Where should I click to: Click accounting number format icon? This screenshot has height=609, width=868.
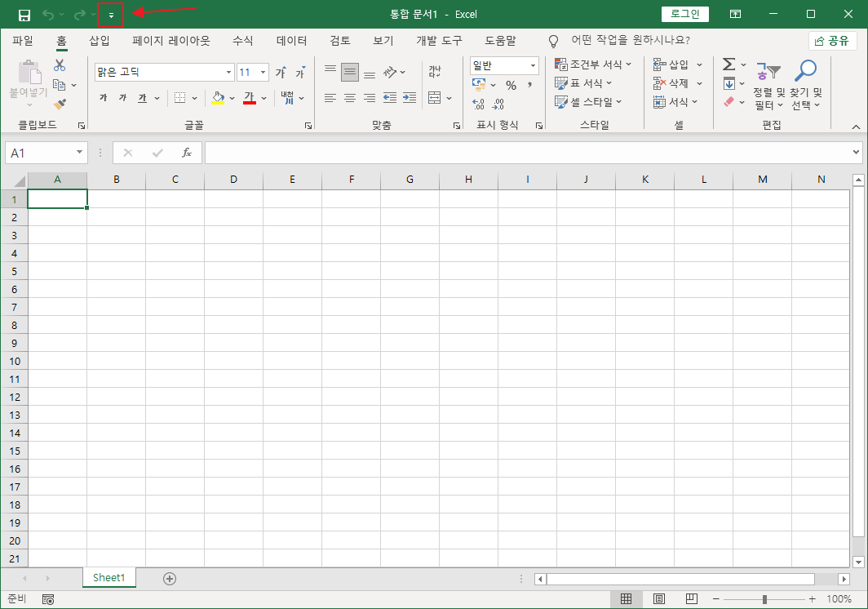coord(479,84)
